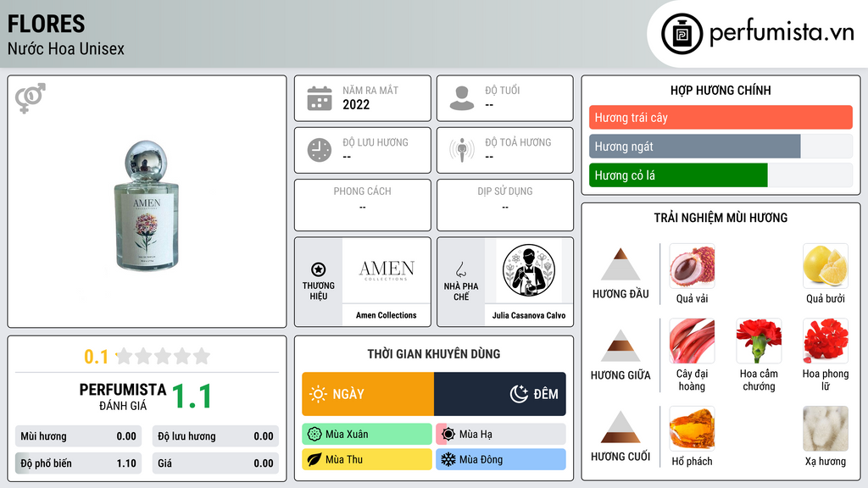Select the Đêm nighttime segment
The width and height of the screenshot is (868, 488).
[x=500, y=394]
